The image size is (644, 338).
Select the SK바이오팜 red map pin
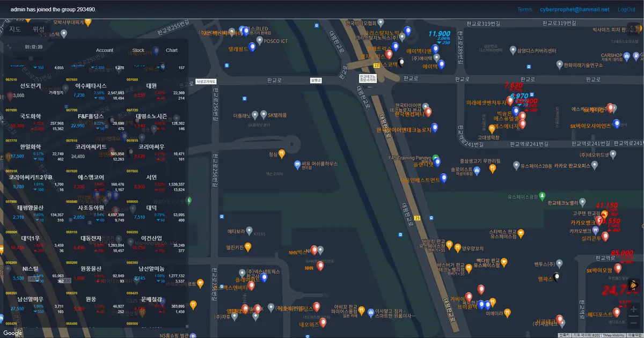click(617, 268)
